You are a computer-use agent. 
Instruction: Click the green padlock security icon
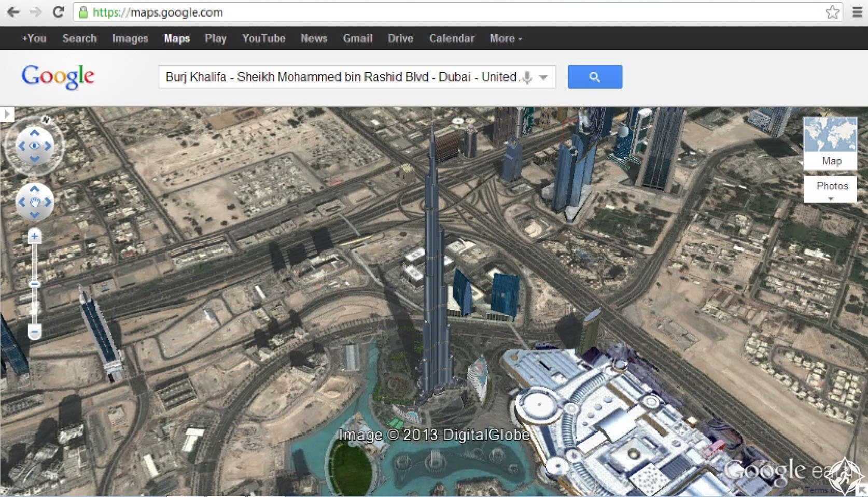[x=83, y=12]
